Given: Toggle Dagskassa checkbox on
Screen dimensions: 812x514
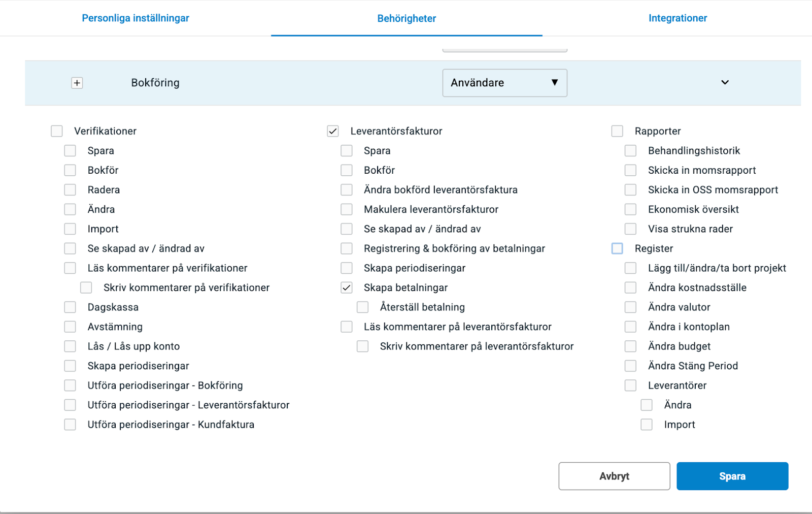Looking at the screenshot, I should pos(70,307).
